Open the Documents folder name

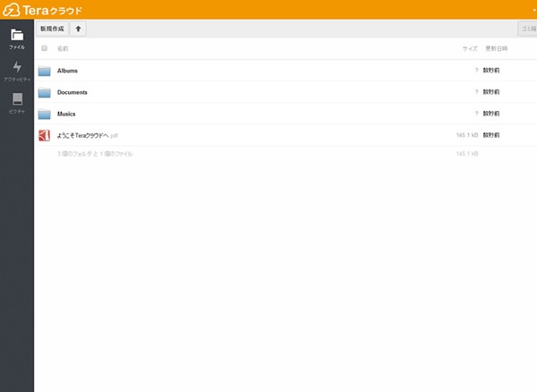(x=72, y=92)
